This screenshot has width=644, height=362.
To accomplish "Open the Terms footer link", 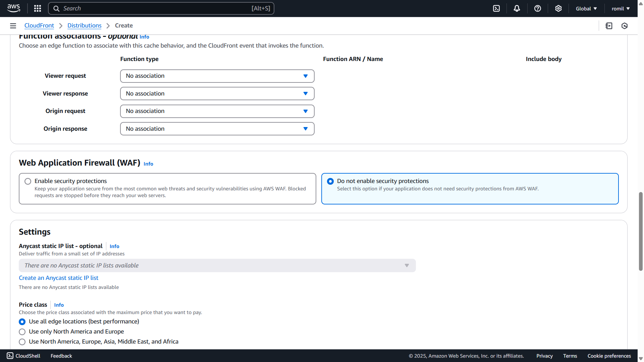I will point(570,356).
